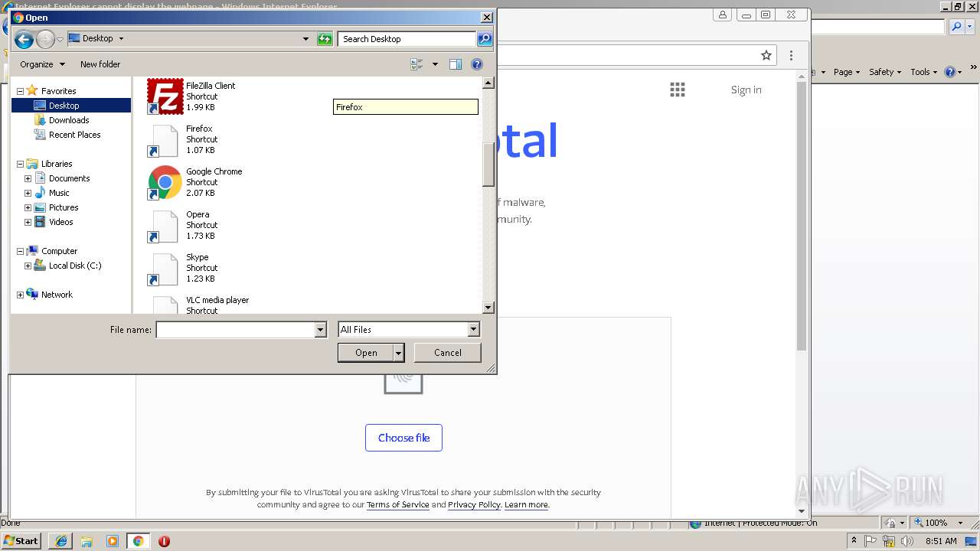Click Sign in on VirusTotal
Image resolution: width=980 pixels, height=551 pixels.
pos(746,90)
